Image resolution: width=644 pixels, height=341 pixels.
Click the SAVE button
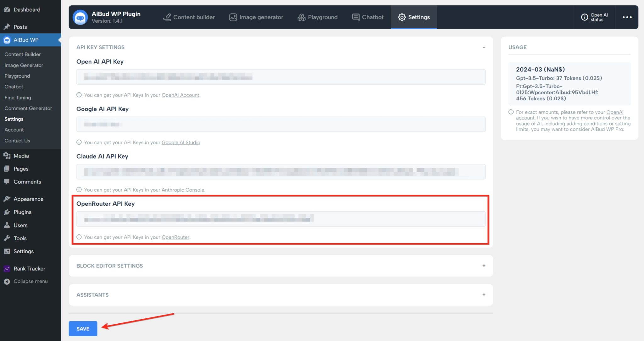[x=83, y=328]
